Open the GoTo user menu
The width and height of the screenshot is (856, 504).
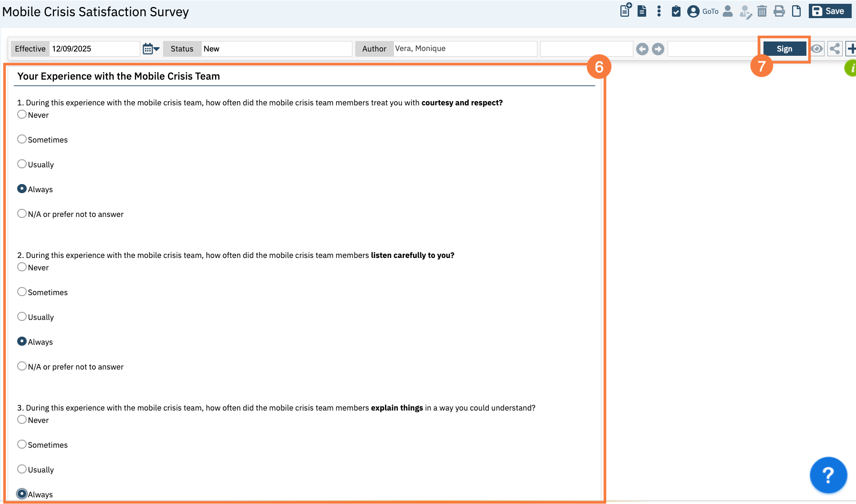click(x=702, y=11)
